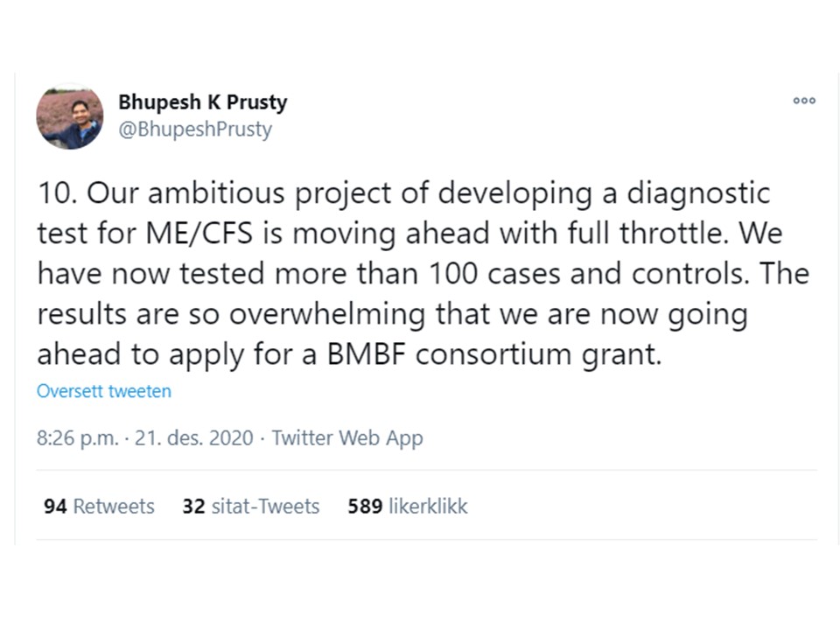840x630 pixels.
Task: Open the Bhupesh K Prusty display name
Action: point(202,102)
